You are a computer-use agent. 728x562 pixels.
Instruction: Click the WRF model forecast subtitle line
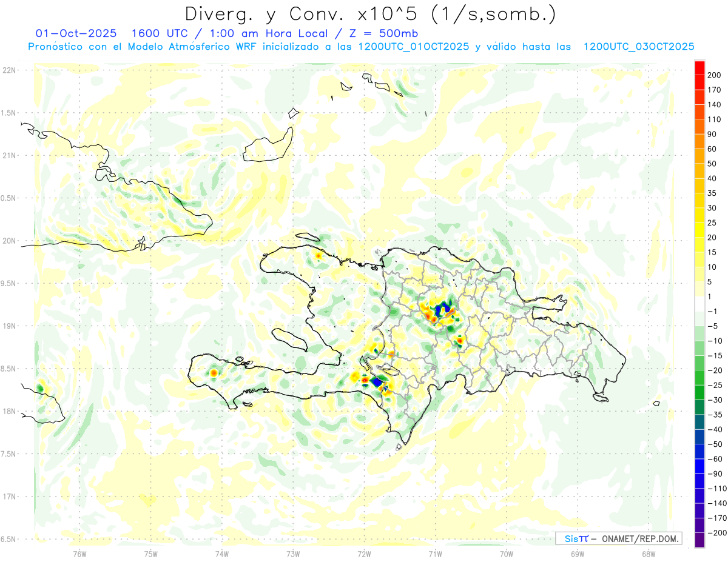(x=361, y=46)
